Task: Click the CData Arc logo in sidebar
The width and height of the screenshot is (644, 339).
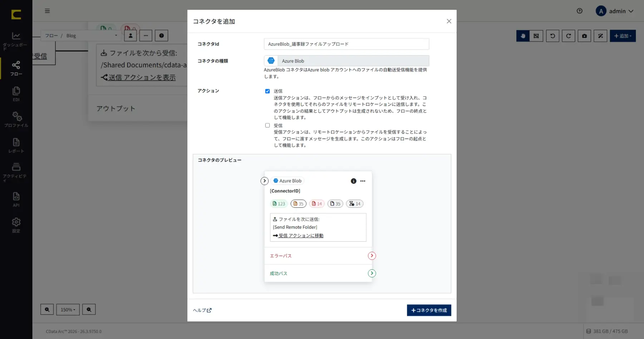Action: tap(16, 14)
